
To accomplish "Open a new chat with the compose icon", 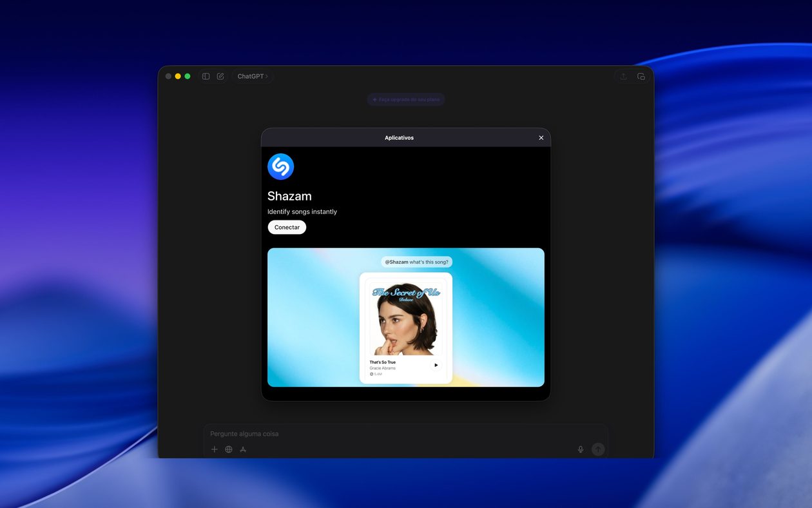I will coord(220,76).
